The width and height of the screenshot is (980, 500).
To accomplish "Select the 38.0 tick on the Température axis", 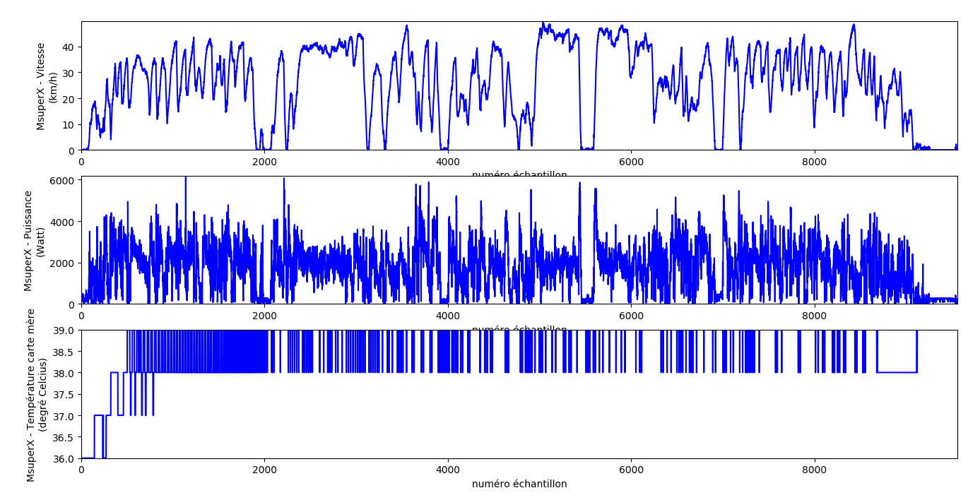I will click(65, 373).
